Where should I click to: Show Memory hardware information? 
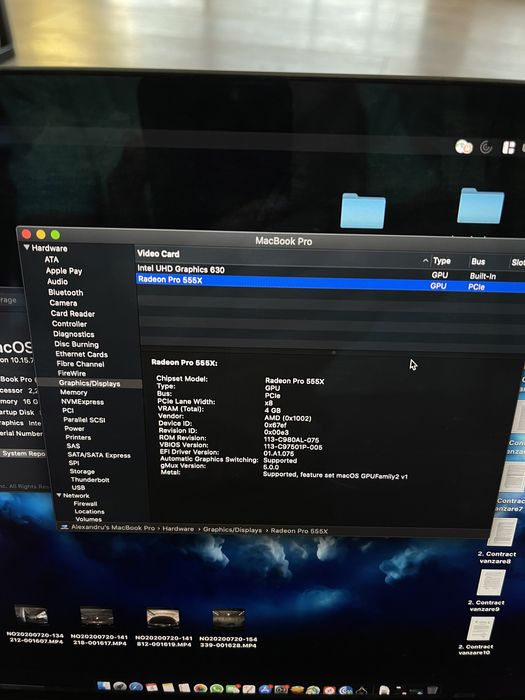click(x=74, y=392)
